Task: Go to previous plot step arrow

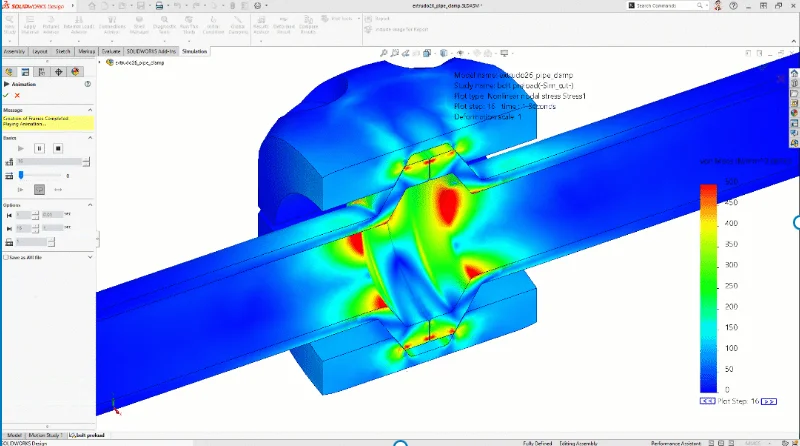Action: tap(707, 402)
